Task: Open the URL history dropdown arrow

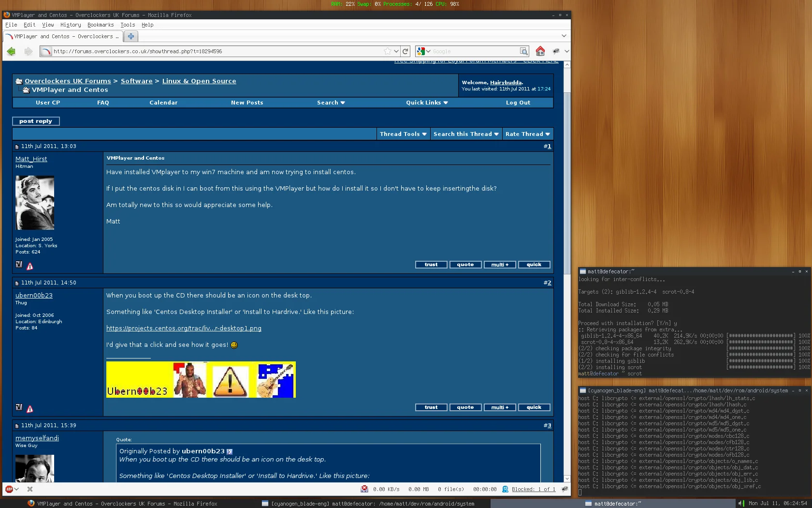Action: tap(396, 51)
